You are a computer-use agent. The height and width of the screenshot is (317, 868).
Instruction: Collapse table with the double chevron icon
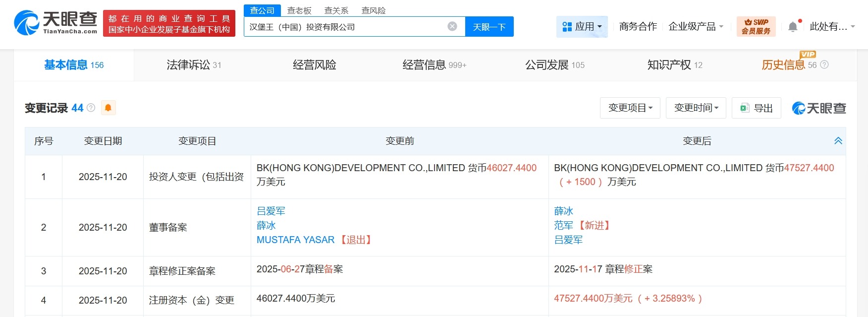(838, 141)
